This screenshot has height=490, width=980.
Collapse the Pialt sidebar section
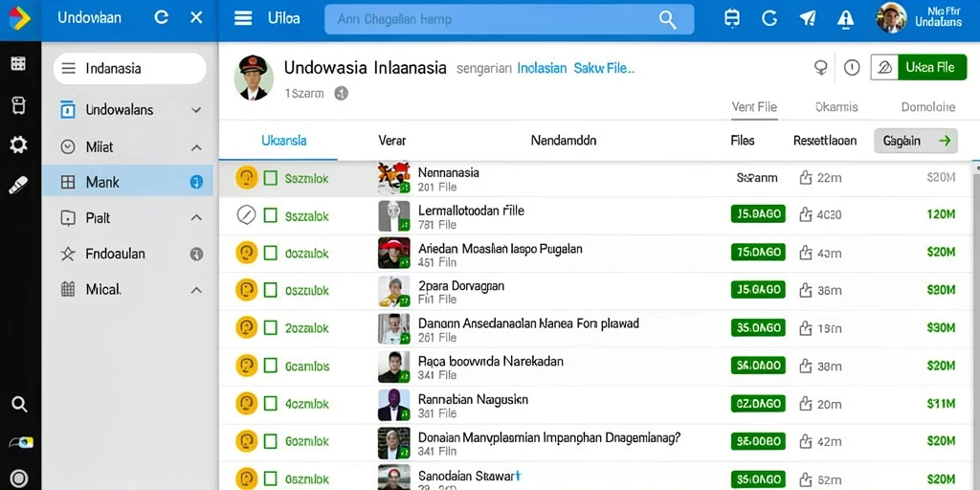(196, 218)
